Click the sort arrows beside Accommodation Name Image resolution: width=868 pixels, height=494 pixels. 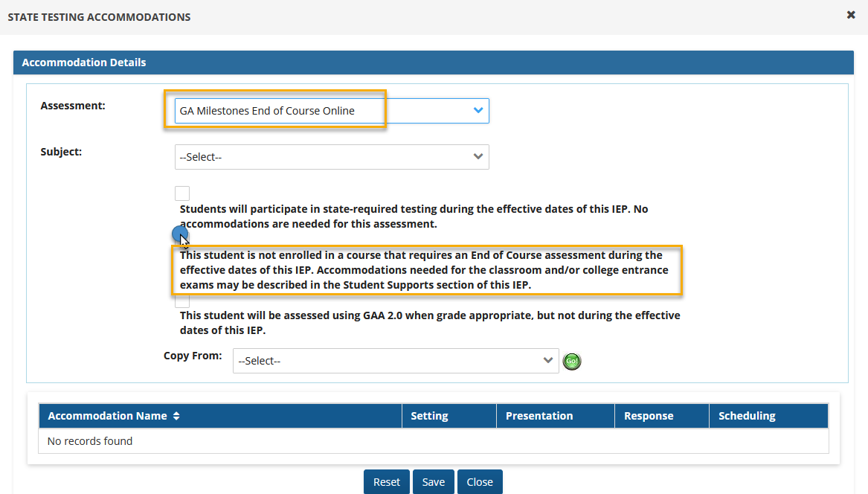point(176,417)
